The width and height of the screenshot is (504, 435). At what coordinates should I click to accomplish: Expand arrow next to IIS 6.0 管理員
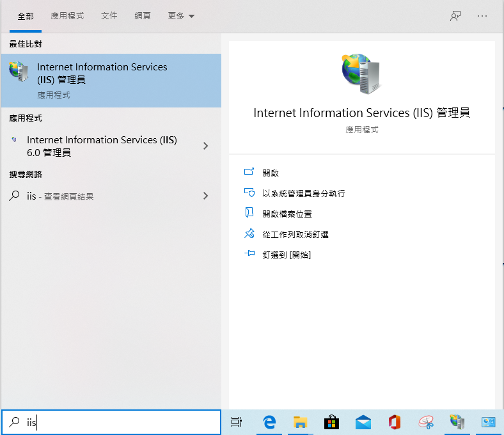tap(206, 146)
